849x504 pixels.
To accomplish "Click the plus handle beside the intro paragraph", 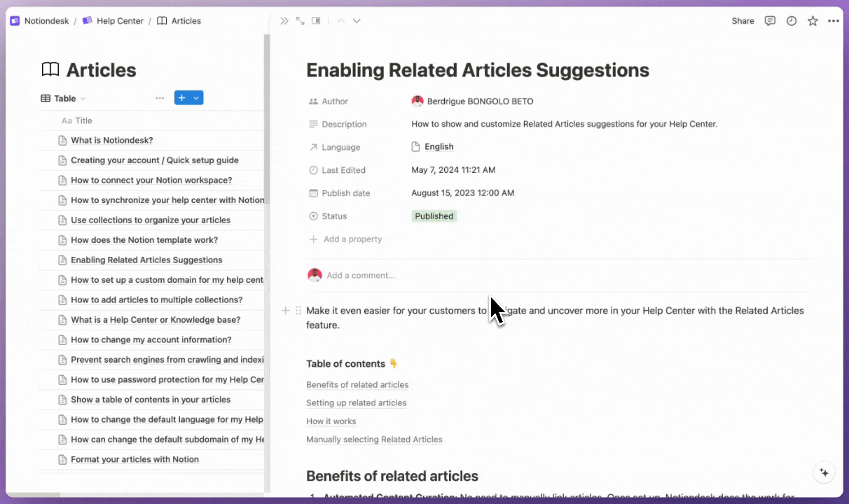I will (286, 310).
